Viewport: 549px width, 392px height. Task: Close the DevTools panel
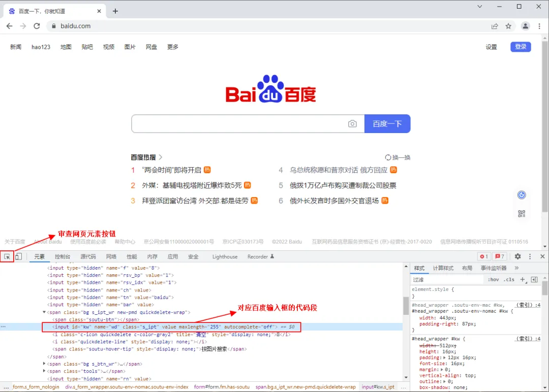pos(542,256)
